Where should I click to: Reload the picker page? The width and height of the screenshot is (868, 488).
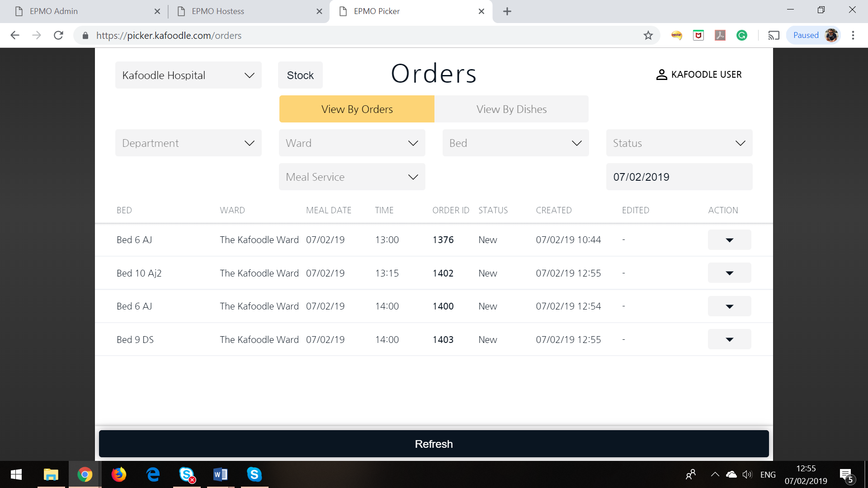(58, 35)
